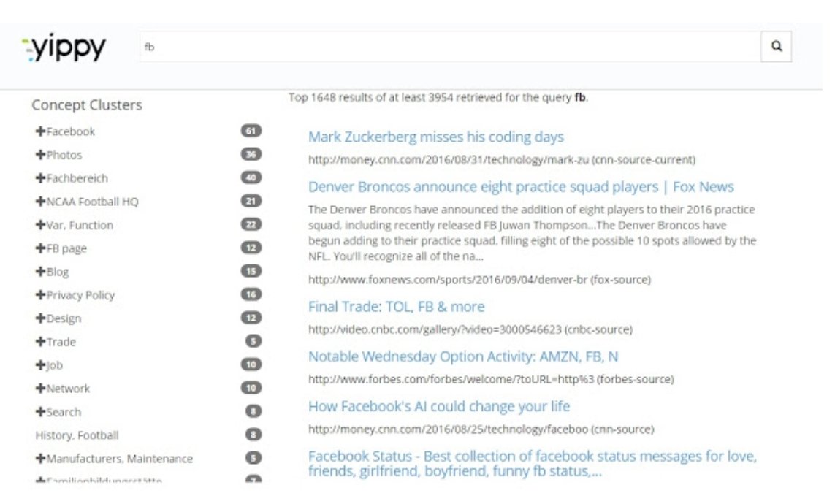
Task: Click the Denver Broncos article snippet text
Action: pos(532,232)
